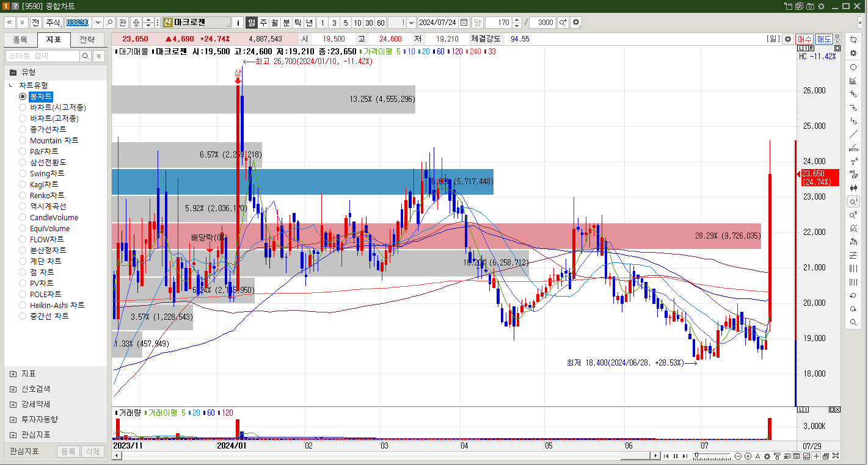Click the stock search magnifier icon

click(x=109, y=23)
